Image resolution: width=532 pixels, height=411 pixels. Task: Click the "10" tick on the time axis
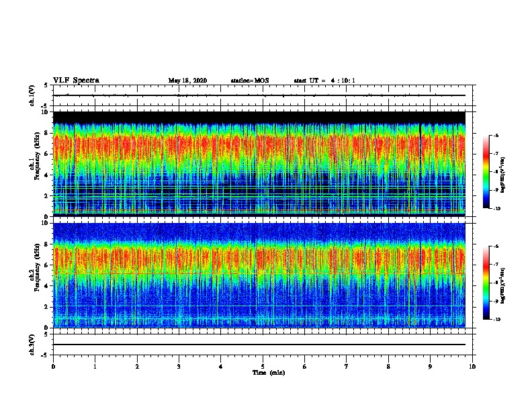[x=472, y=367]
